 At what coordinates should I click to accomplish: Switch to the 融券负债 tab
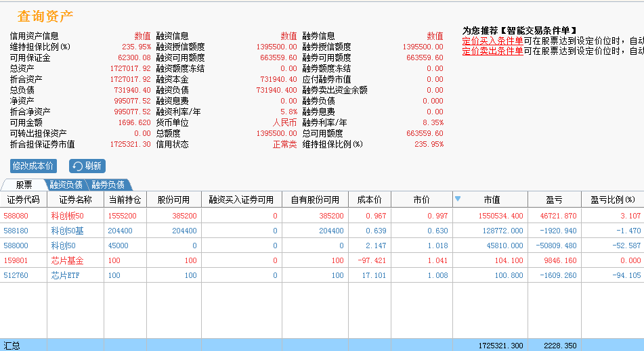click(x=108, y=185)
